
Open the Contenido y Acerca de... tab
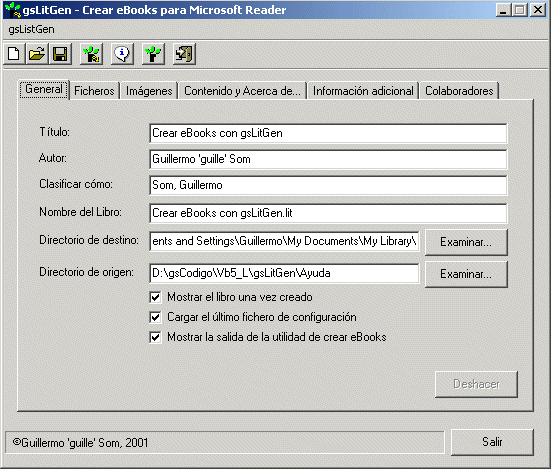point(242,91)
